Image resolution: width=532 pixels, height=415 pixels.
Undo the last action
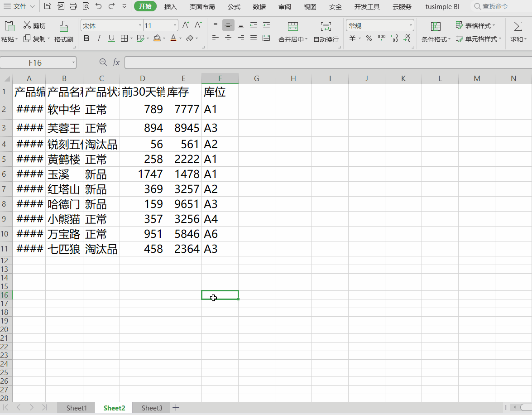(x=99, y=6)
